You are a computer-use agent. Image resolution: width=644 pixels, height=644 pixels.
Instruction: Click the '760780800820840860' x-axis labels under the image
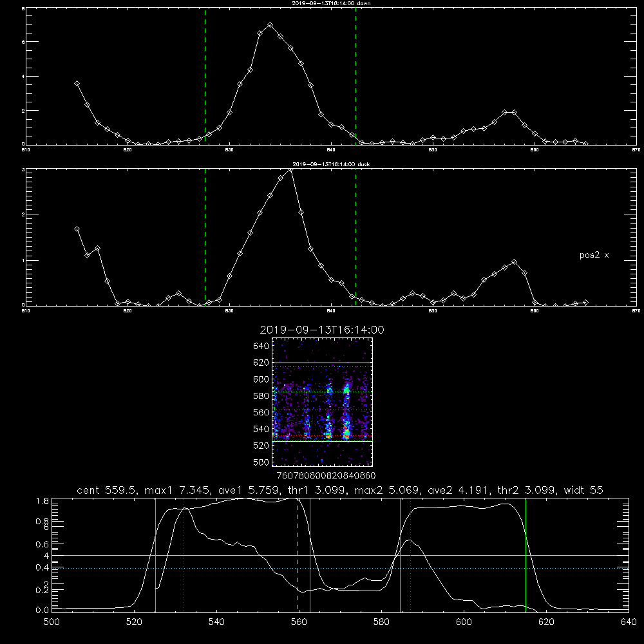[x=326, y=475]
